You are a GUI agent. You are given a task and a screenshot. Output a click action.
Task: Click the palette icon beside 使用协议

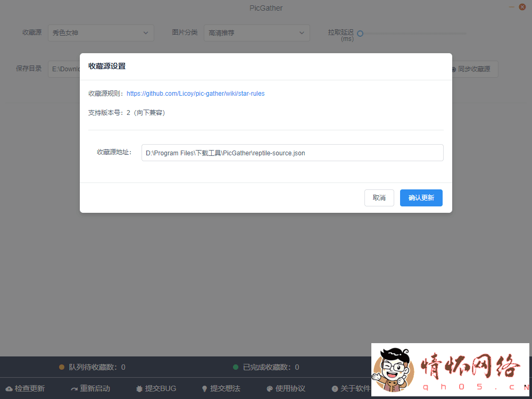pyautogui.click(x=270, y=389)
